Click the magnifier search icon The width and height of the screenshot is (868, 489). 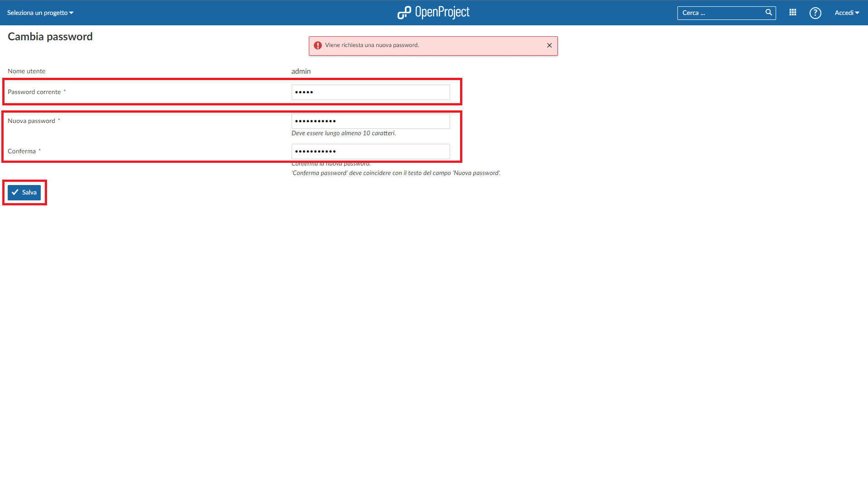click(x=768, y=13)
